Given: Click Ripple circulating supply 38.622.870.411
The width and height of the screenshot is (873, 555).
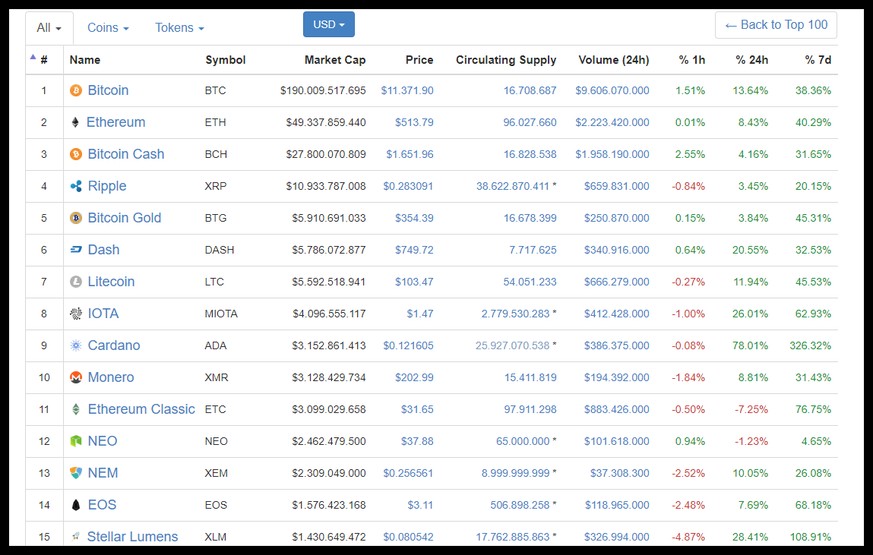Looking at the screenshot, I should click(x=512, y=186).
